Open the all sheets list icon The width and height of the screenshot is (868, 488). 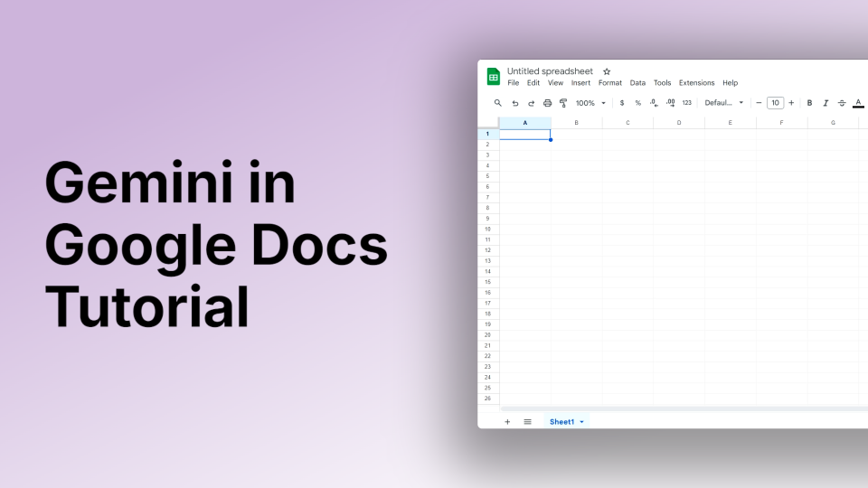click(527, 422)
